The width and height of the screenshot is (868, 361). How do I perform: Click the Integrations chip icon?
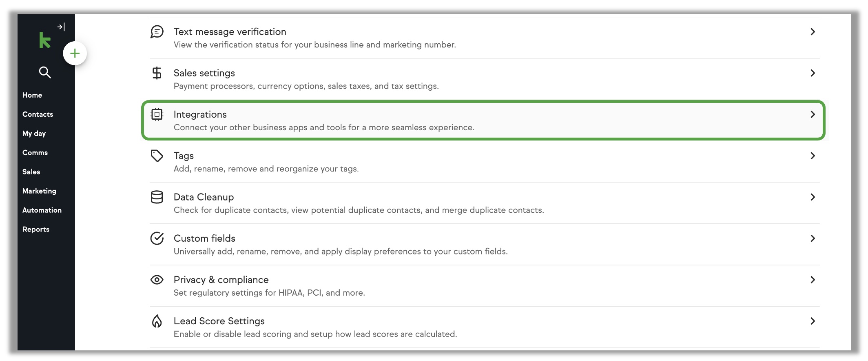click(x=157, y=114)
